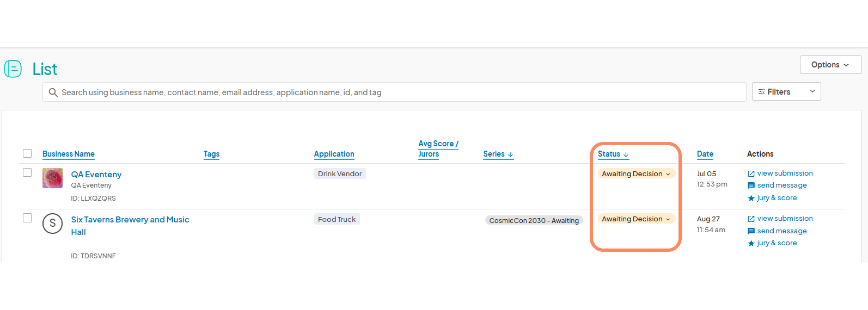Click the S avatar of Six Taverns Brewery

(x=53, y=224)
